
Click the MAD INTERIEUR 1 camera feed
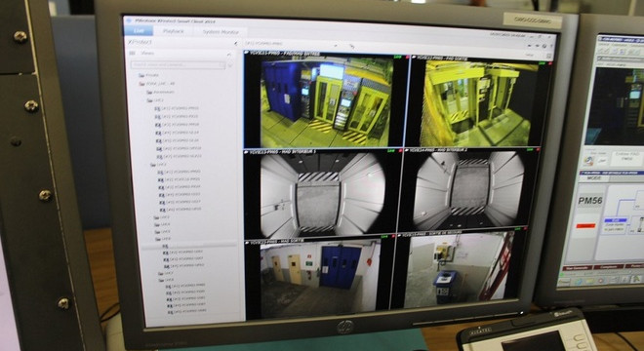coord(322,195)
